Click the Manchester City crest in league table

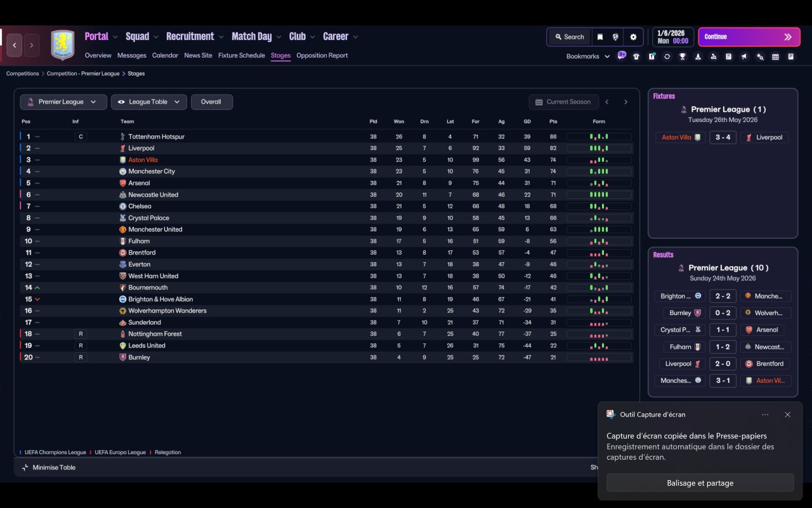pos(123,171)
